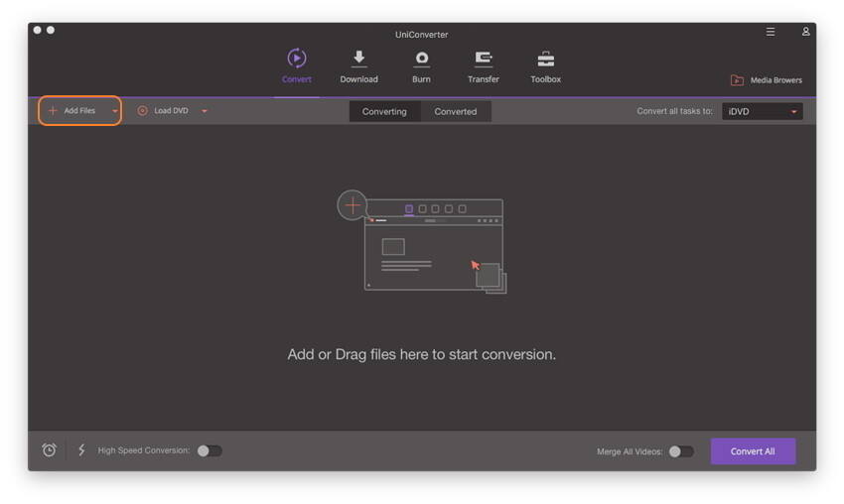Switch to the Converting tab
This screenshot has height=504, width=844.
tap(384, 111)
